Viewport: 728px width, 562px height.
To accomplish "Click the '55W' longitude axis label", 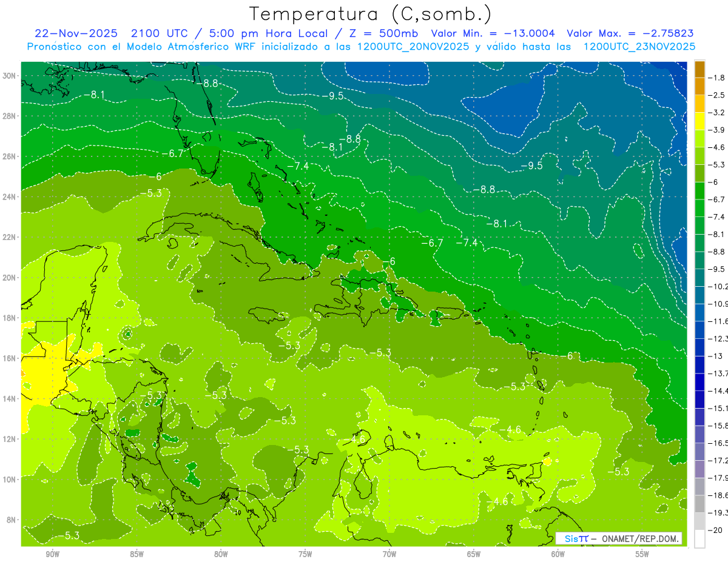I will (x=642, y=554).
